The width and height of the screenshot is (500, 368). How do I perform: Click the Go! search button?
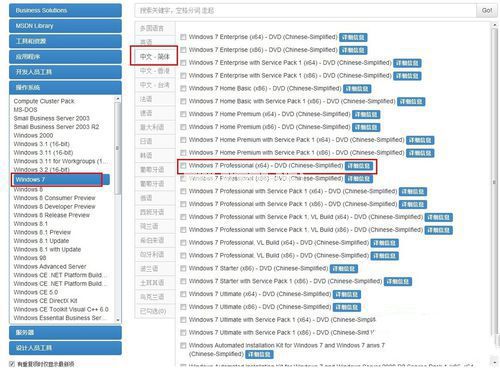(487, 10)
